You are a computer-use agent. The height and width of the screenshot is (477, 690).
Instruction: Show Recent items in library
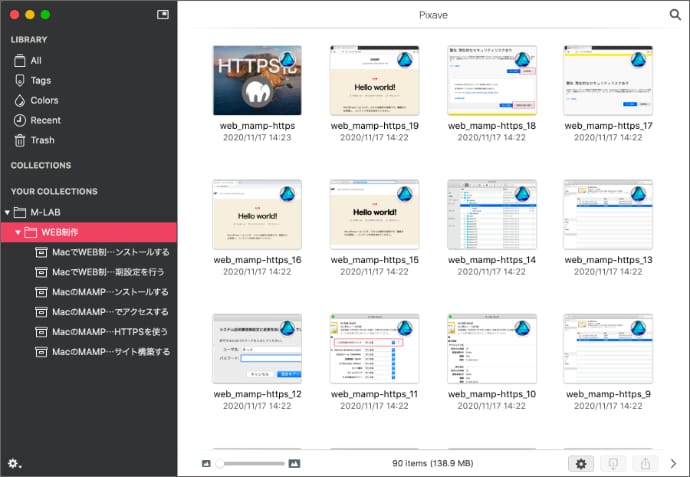coord(45,120)
